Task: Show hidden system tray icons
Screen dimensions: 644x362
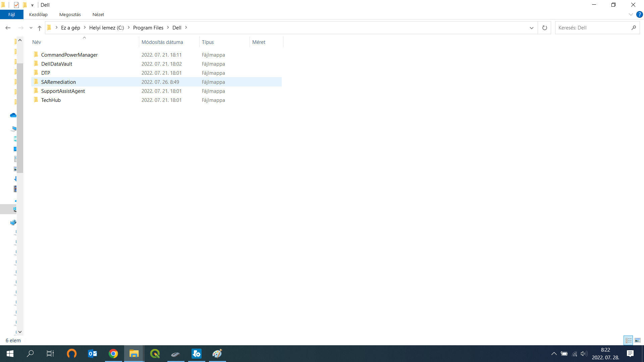Action: tap(554, 354)
